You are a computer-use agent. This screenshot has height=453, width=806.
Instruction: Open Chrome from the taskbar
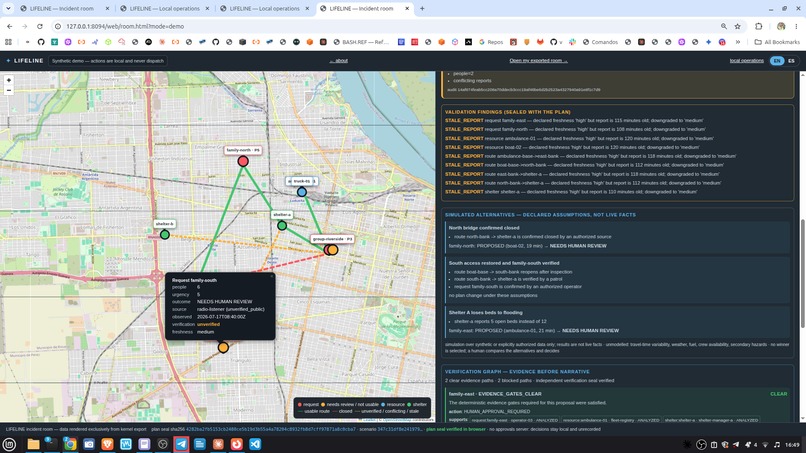pos(70,444)
